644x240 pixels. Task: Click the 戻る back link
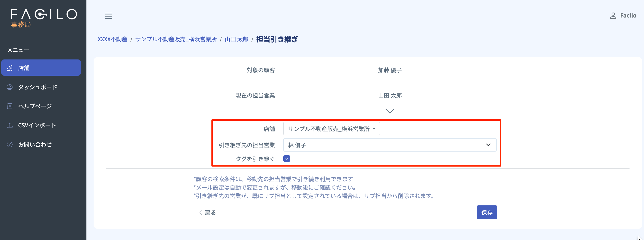(207, 213)
